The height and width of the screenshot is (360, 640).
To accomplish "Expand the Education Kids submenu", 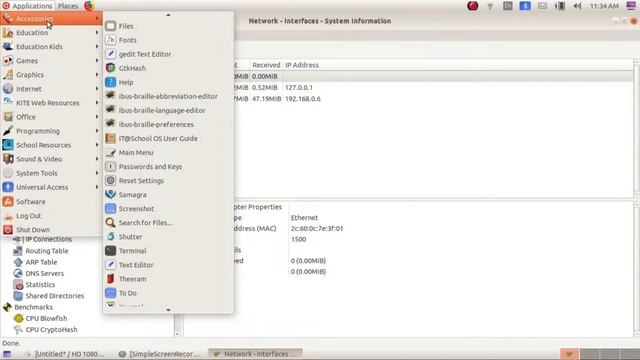I will click(51, 47).
